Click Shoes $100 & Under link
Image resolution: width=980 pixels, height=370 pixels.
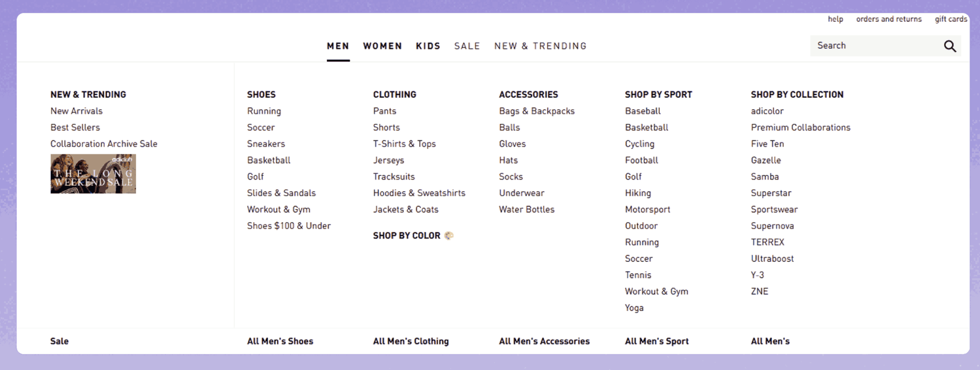[x=289, y=226]
